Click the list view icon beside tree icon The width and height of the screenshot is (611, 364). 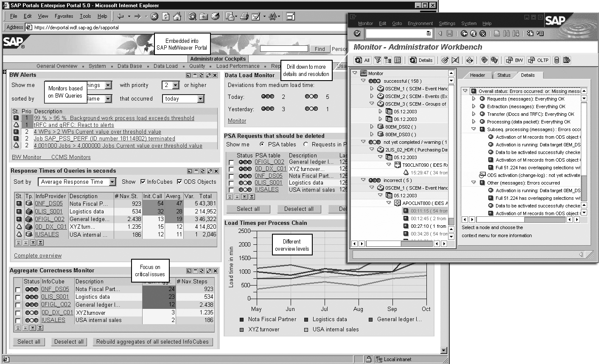(398, 60)
